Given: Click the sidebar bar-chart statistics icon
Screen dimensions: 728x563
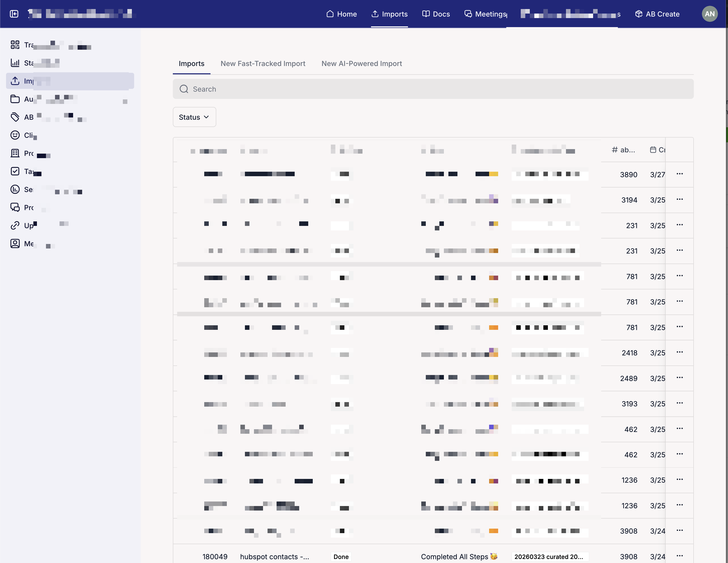Looking at the screenshot, I should (15, 63).
